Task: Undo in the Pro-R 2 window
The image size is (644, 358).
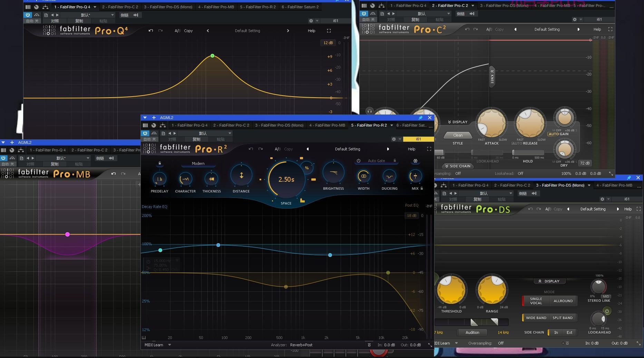Action: pos(251,149)
